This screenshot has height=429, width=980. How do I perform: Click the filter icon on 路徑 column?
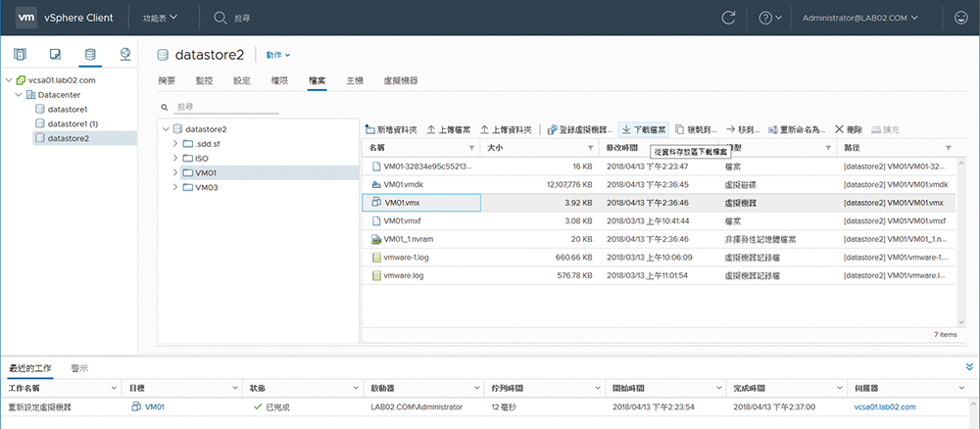948,148
